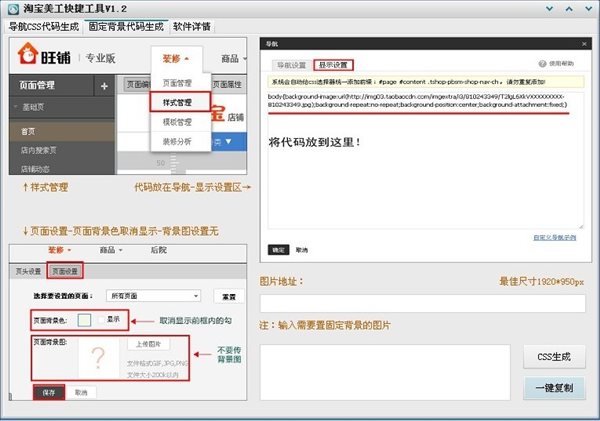Click the 保存 button
This screenshot has width=600, height=421.
point(49,393)
